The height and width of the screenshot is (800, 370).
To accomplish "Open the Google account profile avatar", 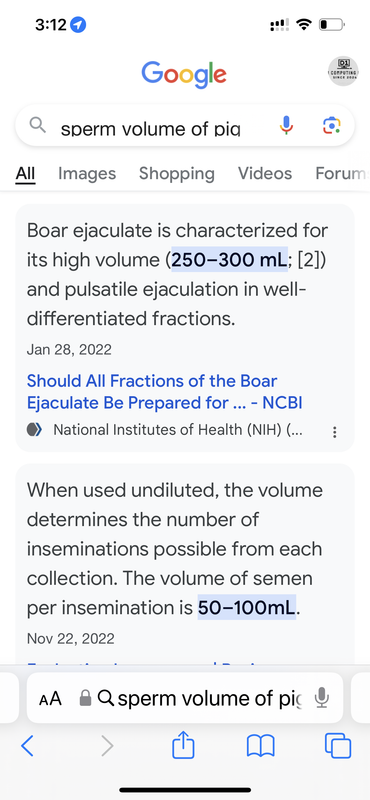I will [342, 71].
